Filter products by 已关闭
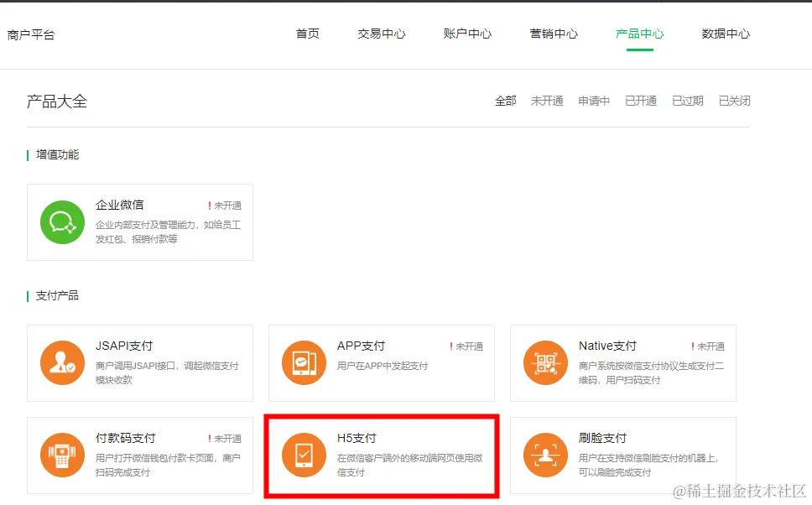812x505 pixels. [x=734, y=101]
